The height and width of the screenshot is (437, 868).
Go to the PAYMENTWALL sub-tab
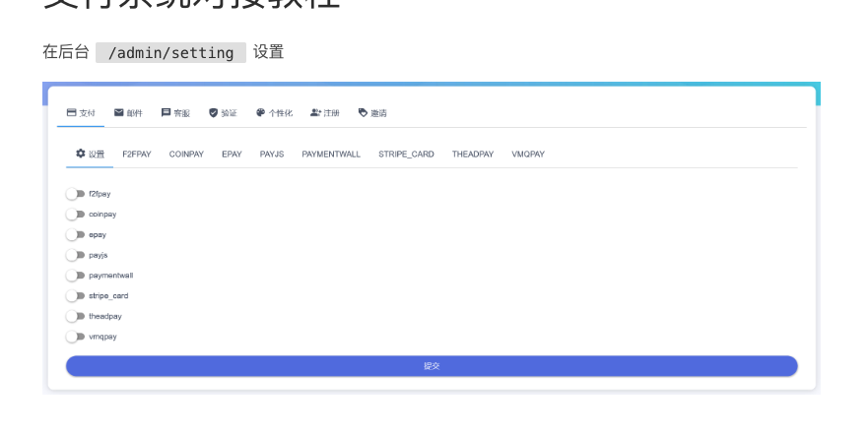331,155
